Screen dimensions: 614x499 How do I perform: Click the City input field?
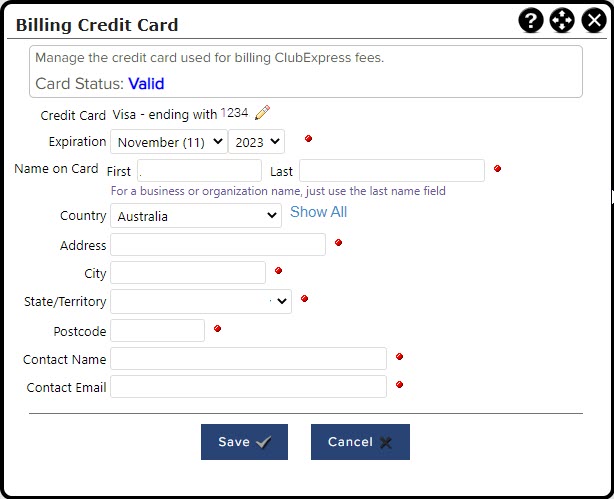(188, 273)
